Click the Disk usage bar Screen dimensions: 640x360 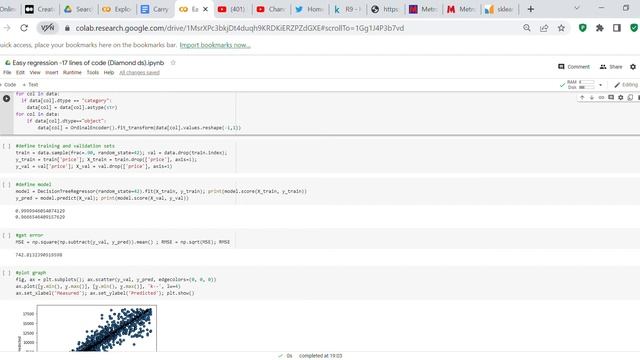pos(587,87)
